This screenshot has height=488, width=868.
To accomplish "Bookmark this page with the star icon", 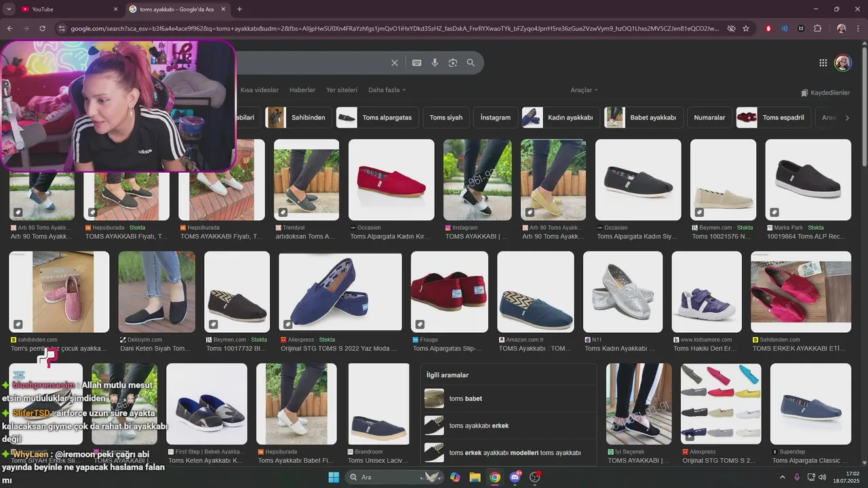I will 746,28.
